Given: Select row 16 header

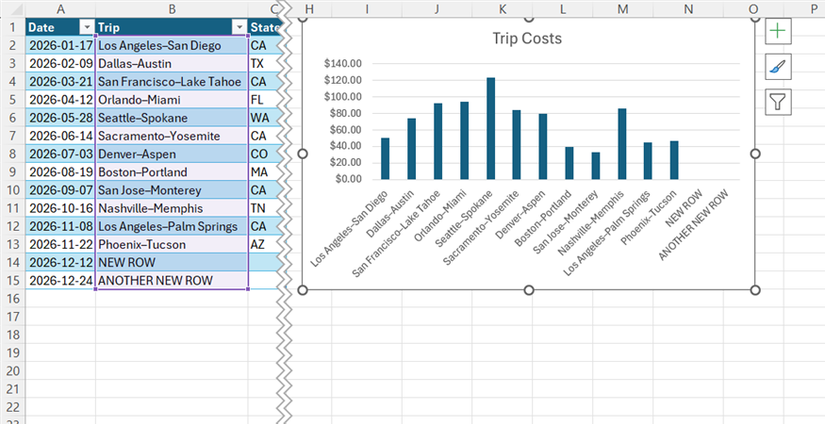Looking at the screenshot, I should tap(13, 299).
